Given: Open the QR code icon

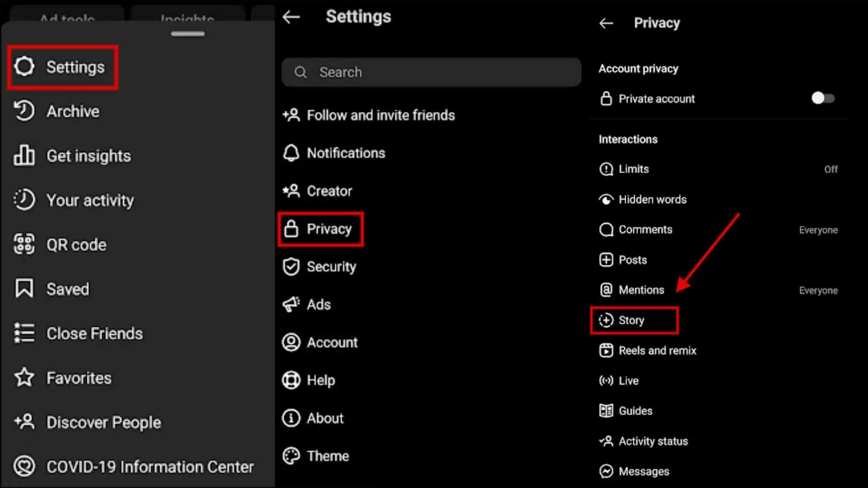Looking at the screenshot, I should [x=24, y=244].
